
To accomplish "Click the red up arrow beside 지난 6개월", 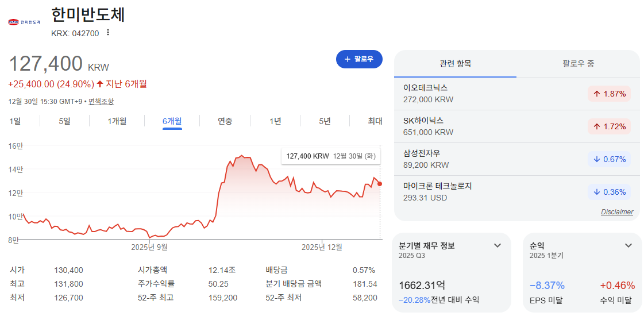I will [100, 84].
